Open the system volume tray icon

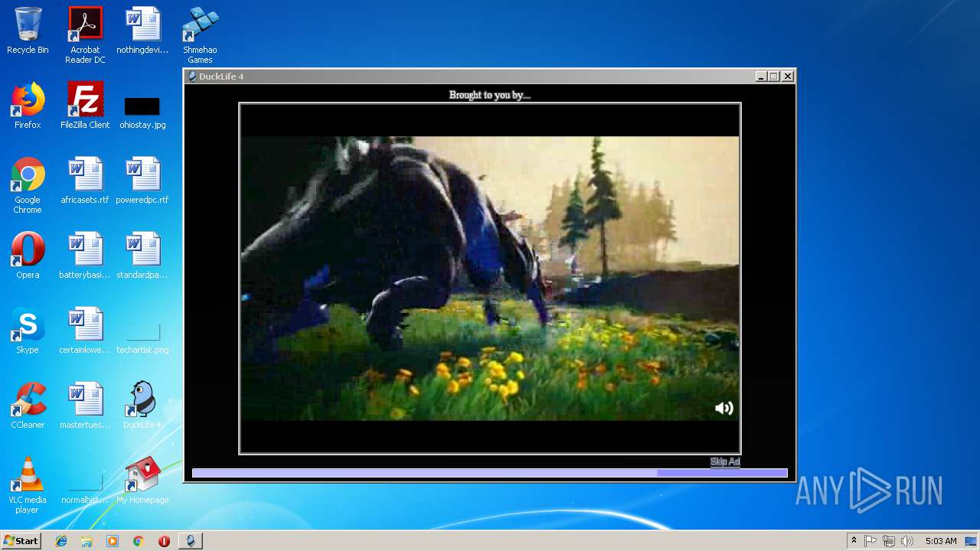point(907,541)
